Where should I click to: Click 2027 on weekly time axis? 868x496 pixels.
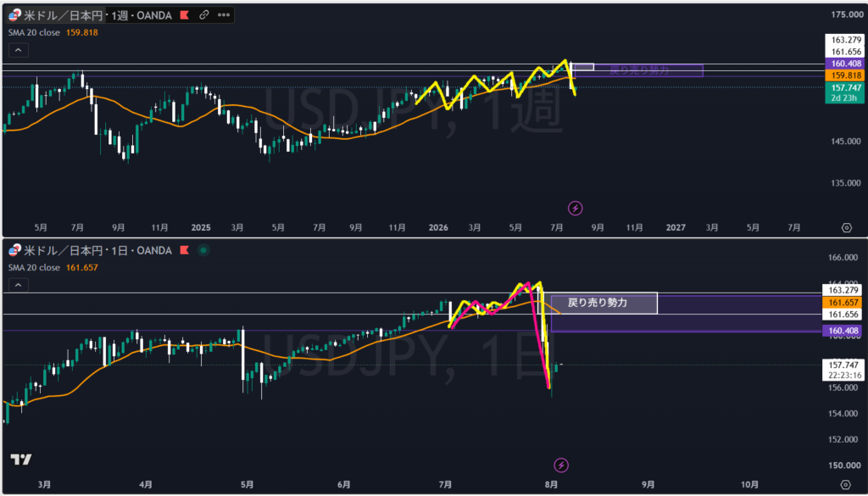point(676,227)
